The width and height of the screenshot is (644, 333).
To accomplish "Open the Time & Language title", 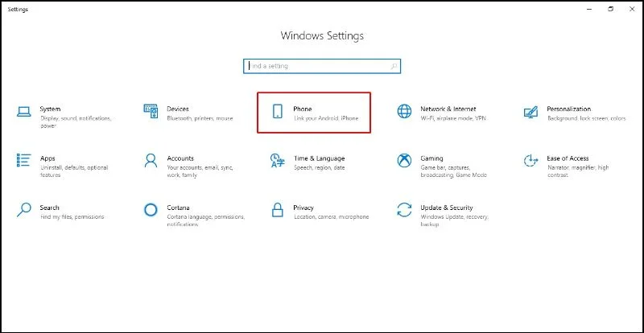I will (x=319, y=158).
